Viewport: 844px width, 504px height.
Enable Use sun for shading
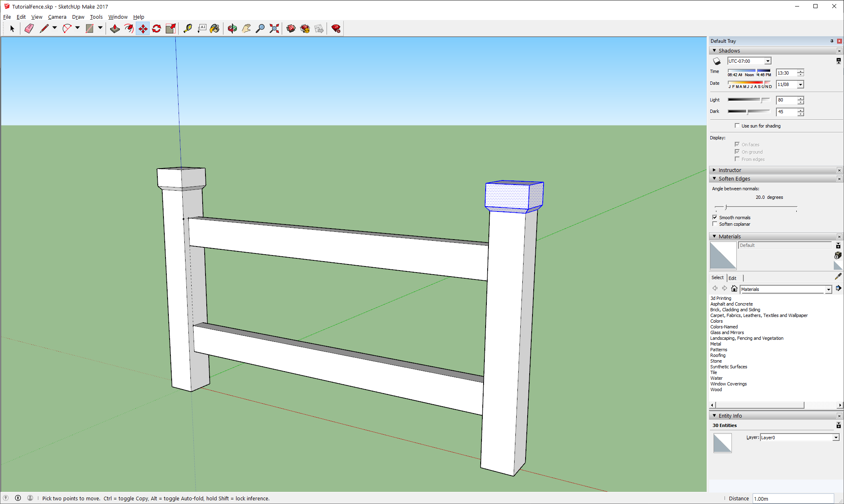click(x=737, y=126)
